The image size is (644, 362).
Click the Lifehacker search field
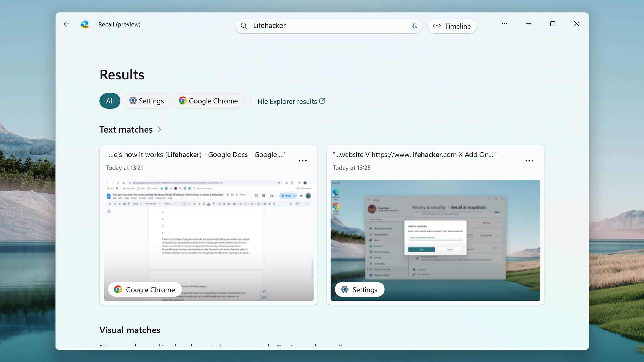328,26
